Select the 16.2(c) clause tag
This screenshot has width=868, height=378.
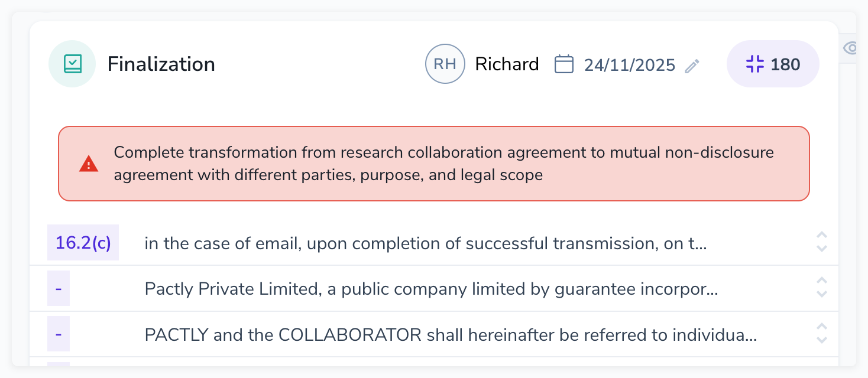click(x=83, y=243)
